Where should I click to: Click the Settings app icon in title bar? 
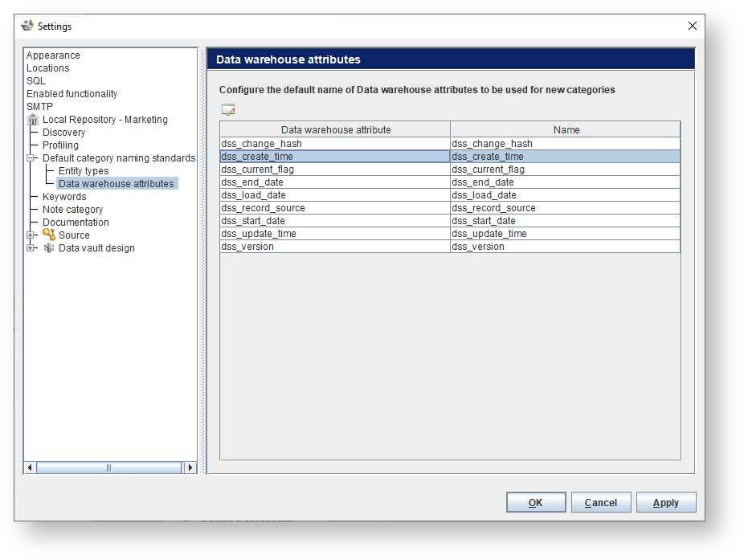(x=27, y=26)
